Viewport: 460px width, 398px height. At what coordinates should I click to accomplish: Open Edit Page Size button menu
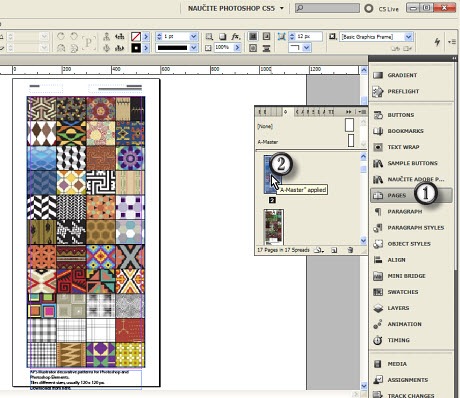[319, 250]
